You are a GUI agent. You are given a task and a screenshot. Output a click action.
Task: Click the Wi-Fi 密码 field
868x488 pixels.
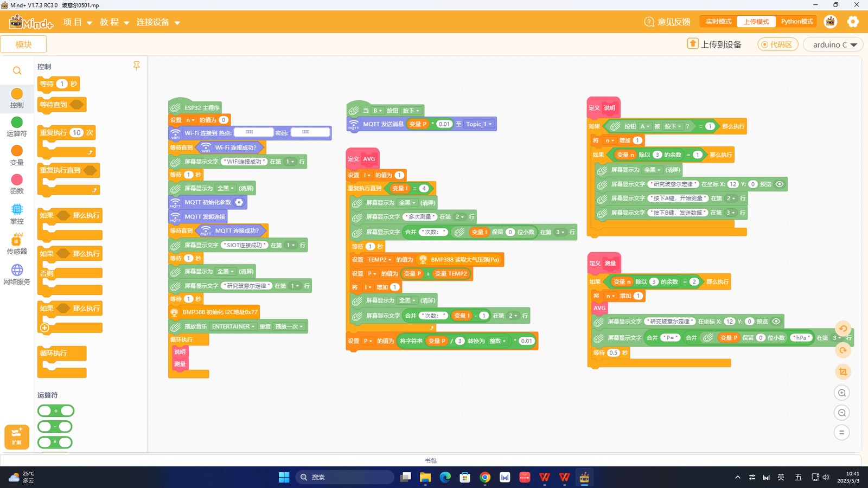(310, 132)
